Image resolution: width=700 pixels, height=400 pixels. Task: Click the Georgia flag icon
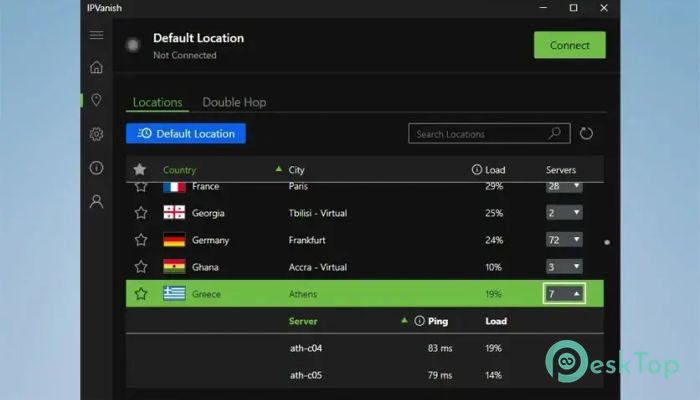pos(174,212)
